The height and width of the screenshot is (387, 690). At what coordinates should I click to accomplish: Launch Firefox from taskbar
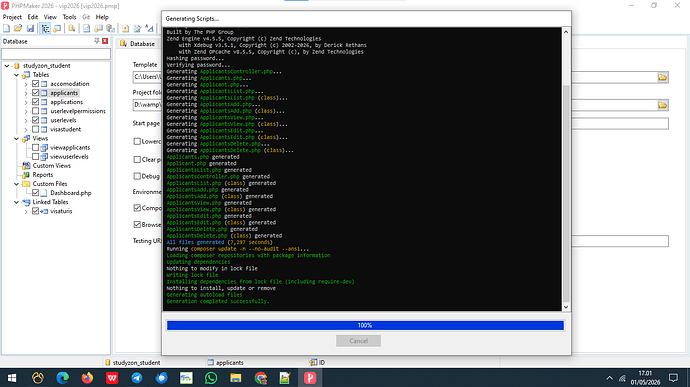87,378
